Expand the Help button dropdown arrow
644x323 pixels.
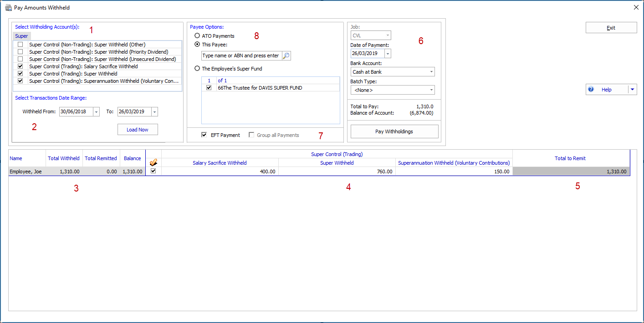point(632,90)
